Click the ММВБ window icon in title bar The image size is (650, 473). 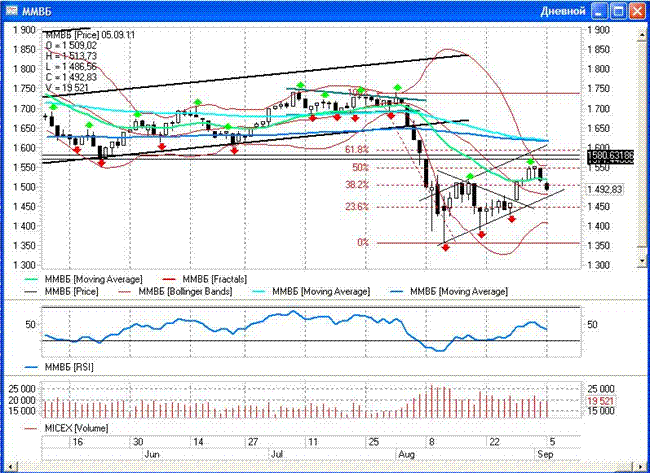point(12,10)
